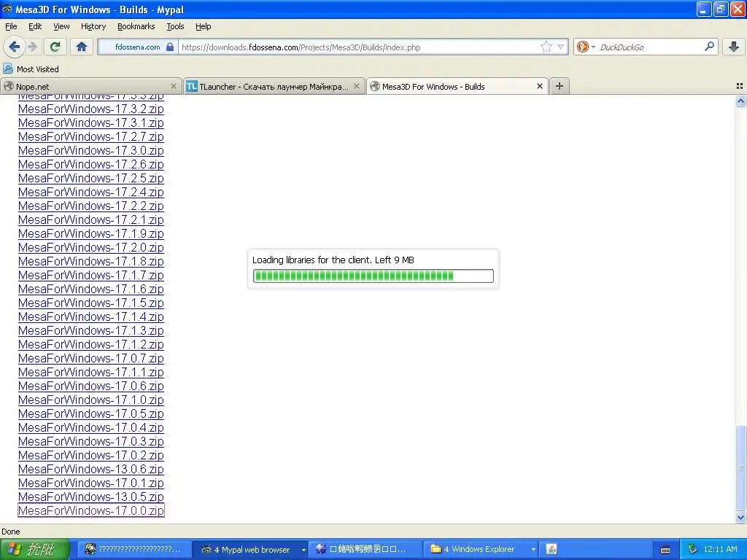Screen dimensions: 747x560
Task: Download MesaForWindows-17.0.4.zip
Action: pos(91,427)
